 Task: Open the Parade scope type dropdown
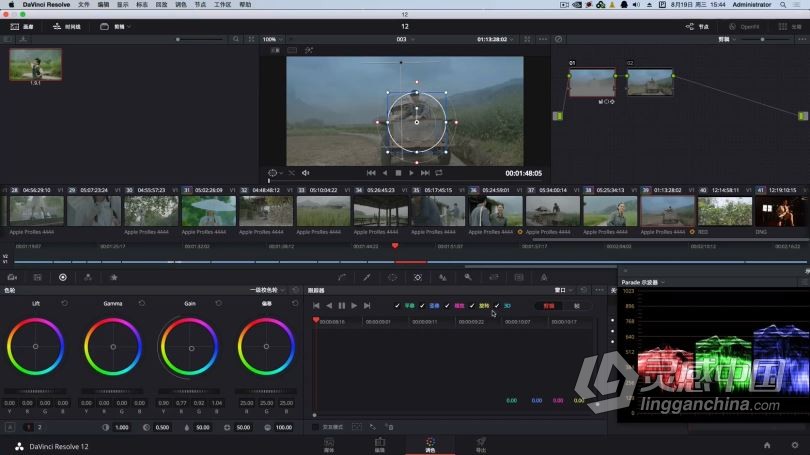point(643,283)
